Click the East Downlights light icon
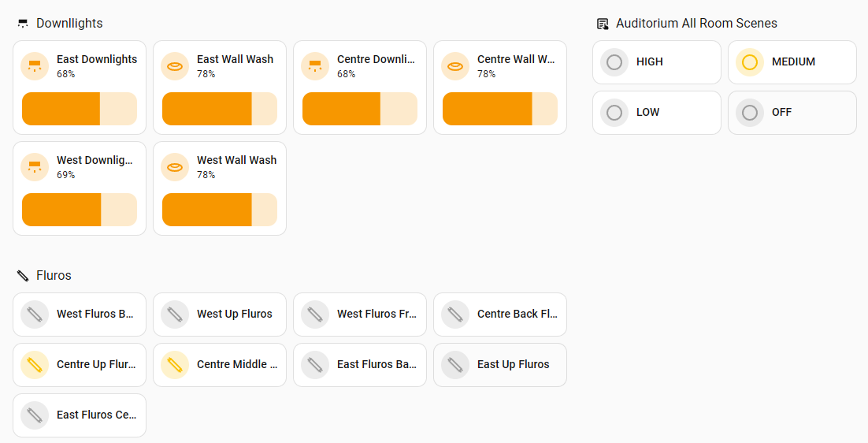This screenshot has height=443, width=868. tap(35, 66)
